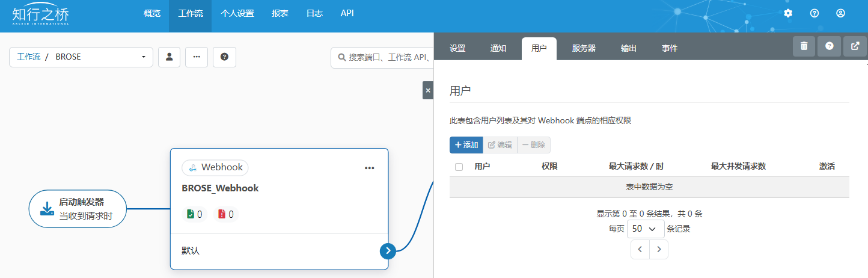Open panel in new window icon
868x278 pixels.
coord(855,46)
